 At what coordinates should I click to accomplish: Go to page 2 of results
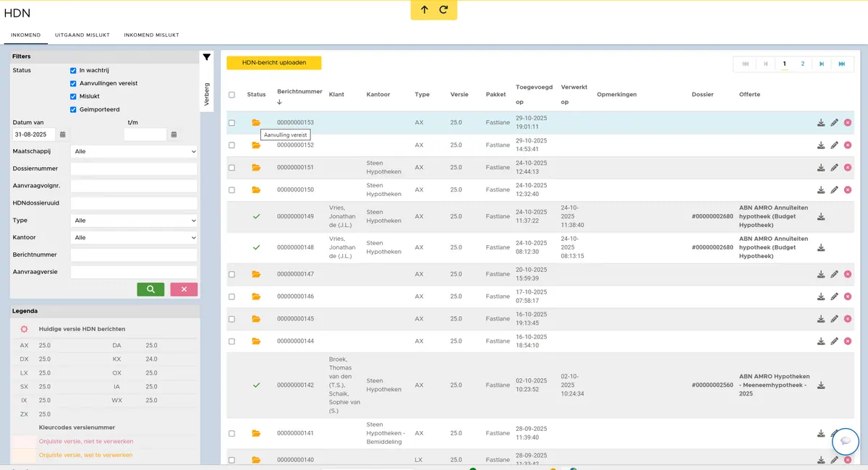click(x=802, y=64)
